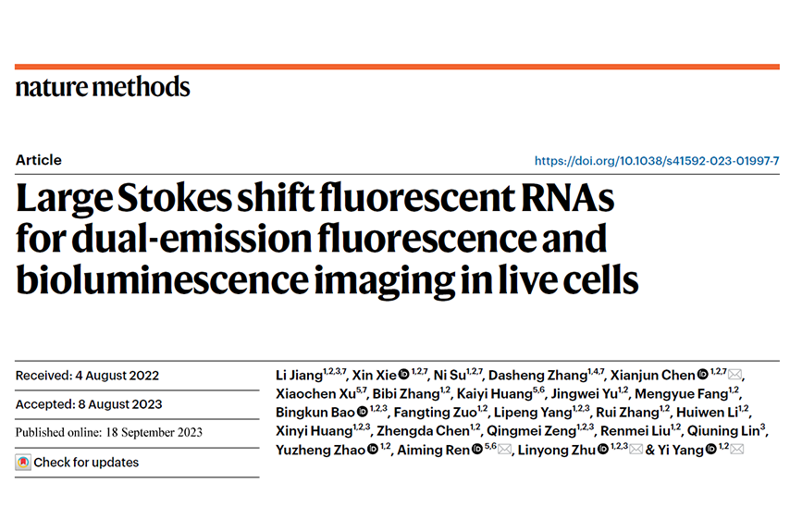This screenshot has height=532, width=790.
Task: Click Aiming Ren's email envelope icon
Action: [504, 450]
